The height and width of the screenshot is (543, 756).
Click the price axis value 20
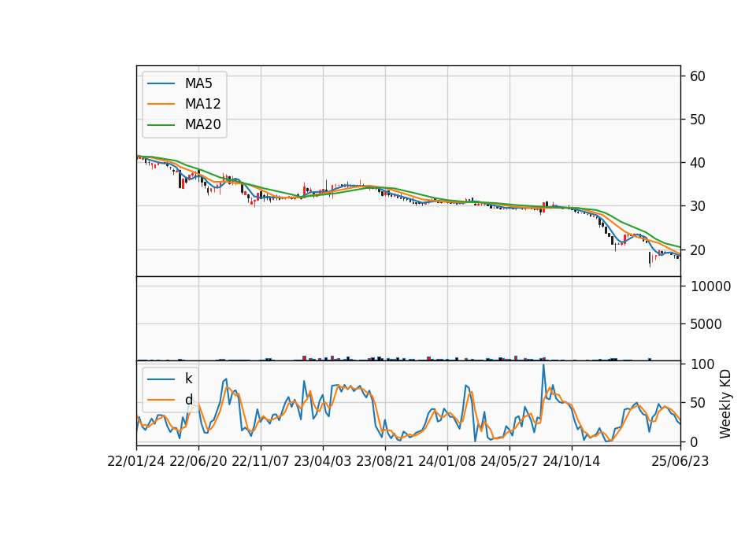(x=698, y=250)
